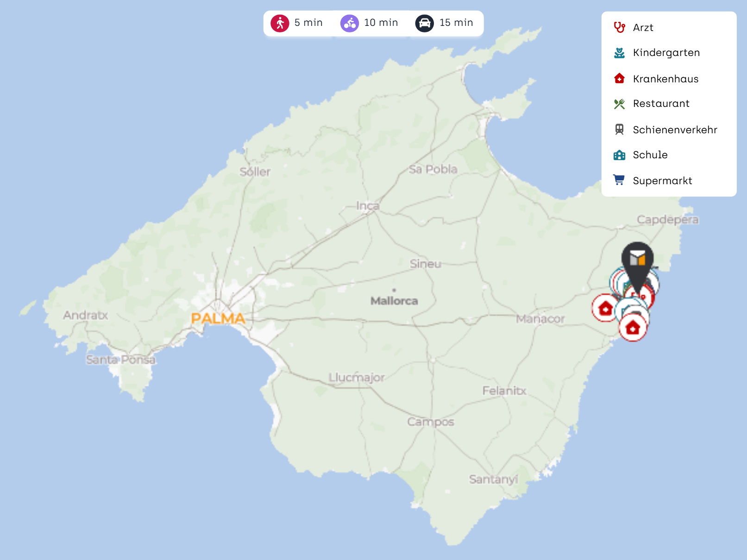Click the Sóller label on the map
747x560 pixels.
255,172
